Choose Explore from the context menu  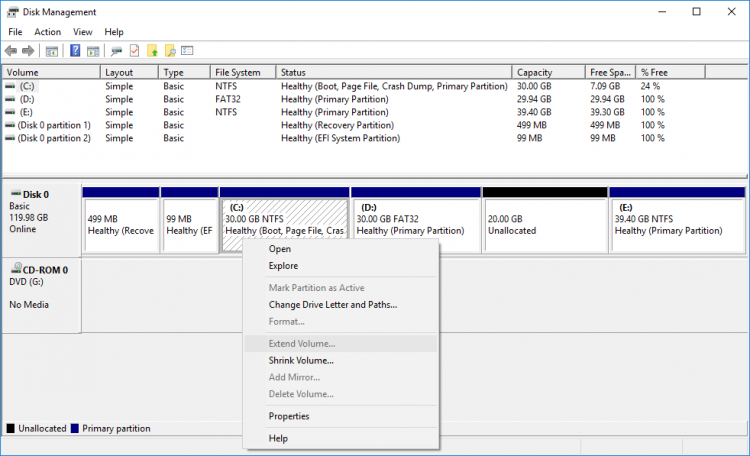(341, 266)
